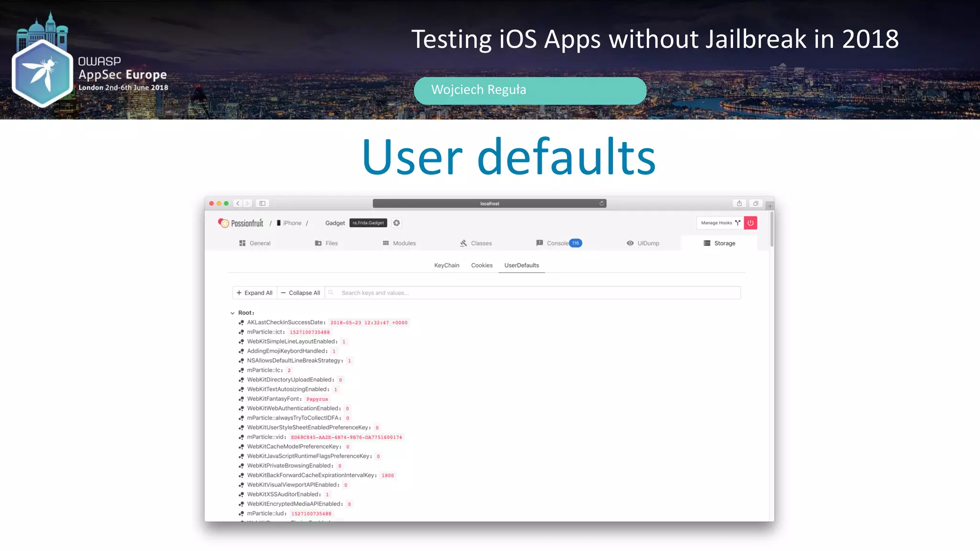Click the node icon beside WebKitTextAutosizingEnabled
Viewport: 980px width, 551px height.
click(x=242, y=389)
